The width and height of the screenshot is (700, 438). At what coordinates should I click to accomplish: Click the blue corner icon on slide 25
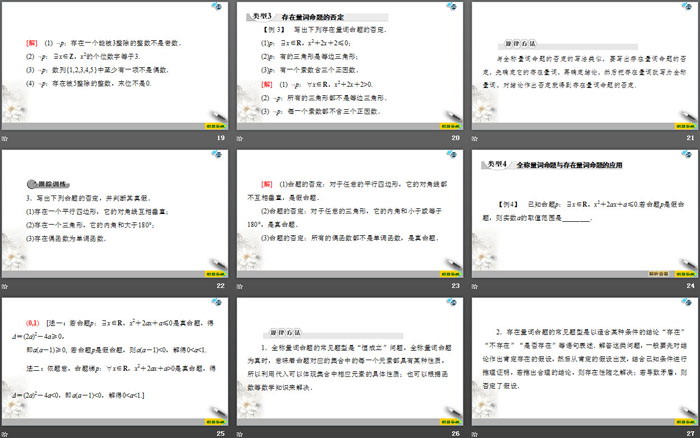click(217, 301)
